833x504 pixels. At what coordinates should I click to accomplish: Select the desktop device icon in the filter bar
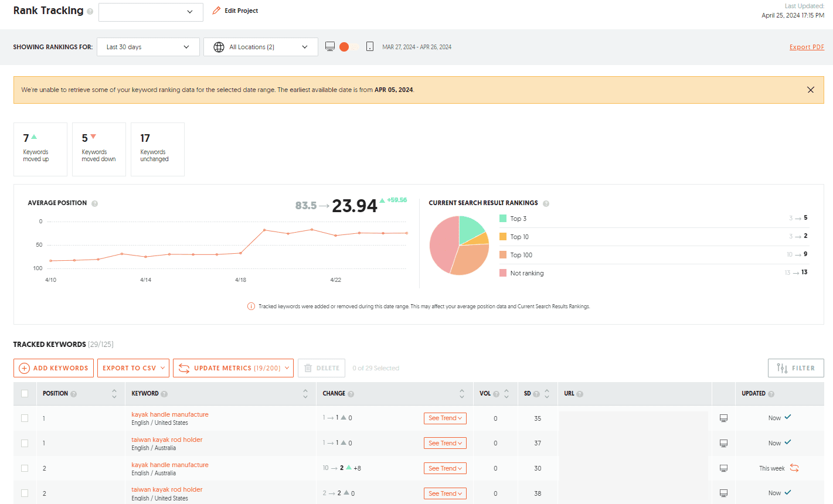tap(330, 46)
